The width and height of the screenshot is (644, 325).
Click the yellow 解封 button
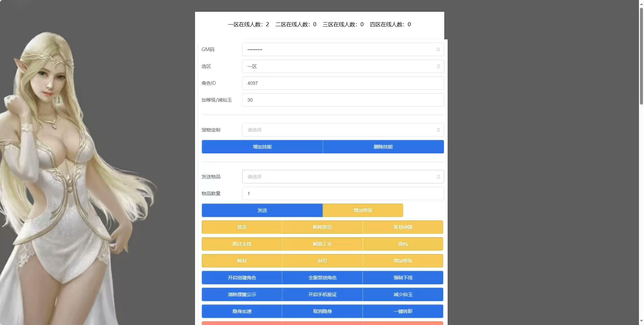pos(242,261)
